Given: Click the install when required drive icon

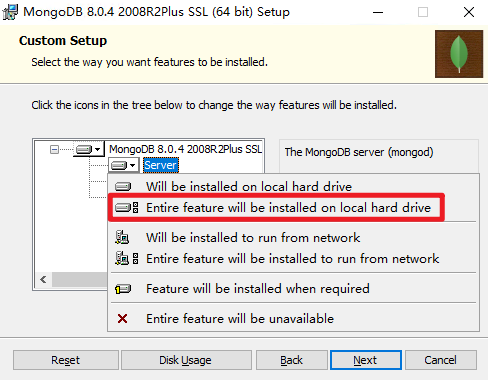Looking at the screenshot, I should click(123, 289).
